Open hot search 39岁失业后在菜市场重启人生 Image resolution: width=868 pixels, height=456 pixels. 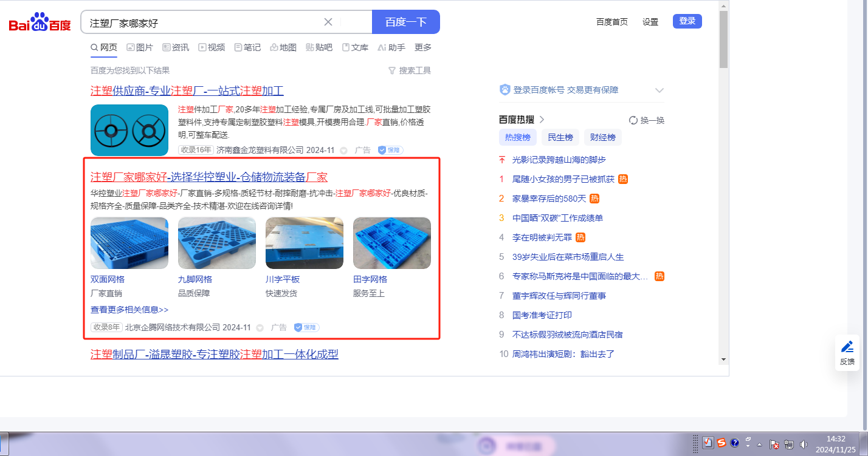[x=568, y=257]
